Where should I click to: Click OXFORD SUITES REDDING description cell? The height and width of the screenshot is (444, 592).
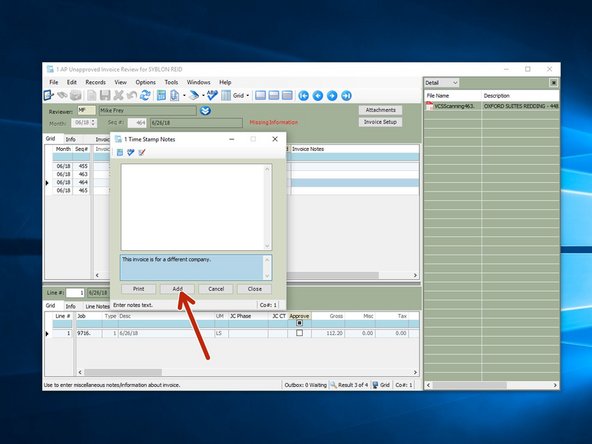point(520,106)
